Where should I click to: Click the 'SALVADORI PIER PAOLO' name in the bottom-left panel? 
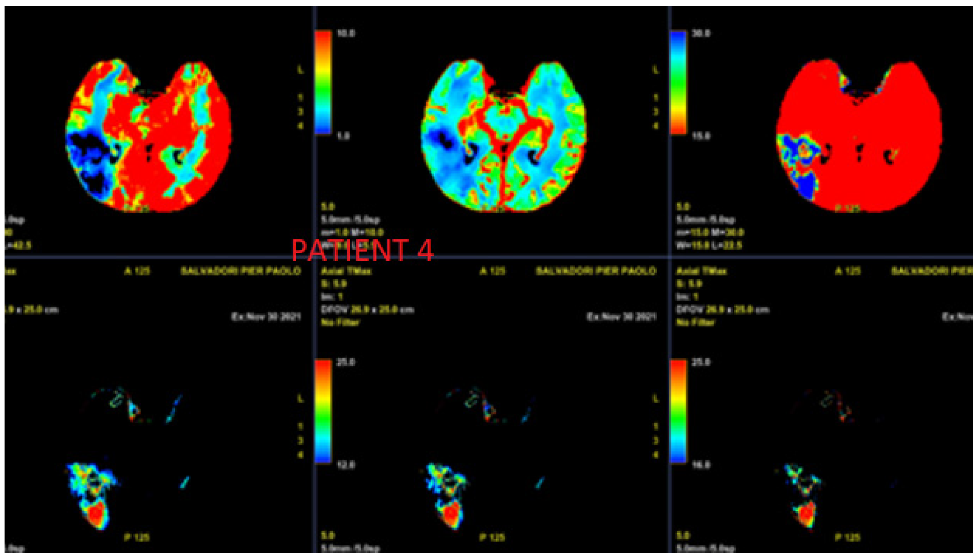click(x=240, y=271)
